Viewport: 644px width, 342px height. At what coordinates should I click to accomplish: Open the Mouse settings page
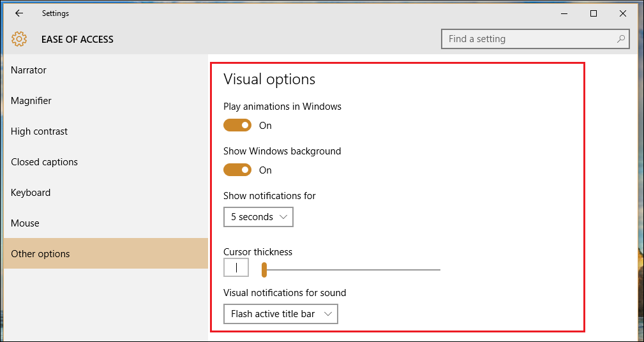(x=25, y=223)
